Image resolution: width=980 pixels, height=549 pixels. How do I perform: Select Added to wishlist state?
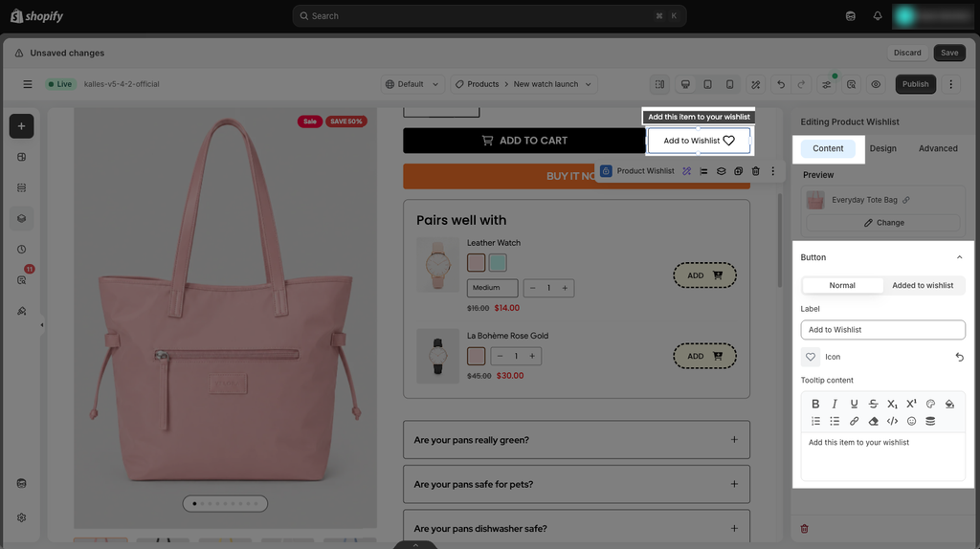[923, 285]
